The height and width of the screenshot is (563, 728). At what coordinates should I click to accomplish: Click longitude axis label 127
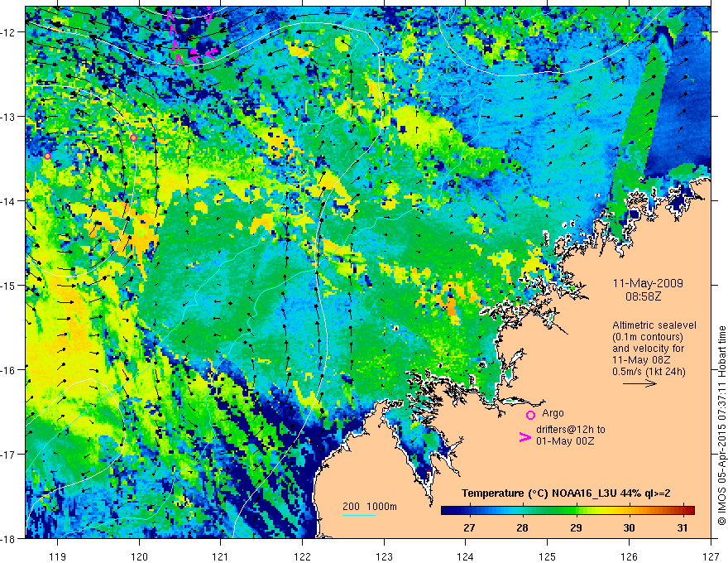pos(711,556)
